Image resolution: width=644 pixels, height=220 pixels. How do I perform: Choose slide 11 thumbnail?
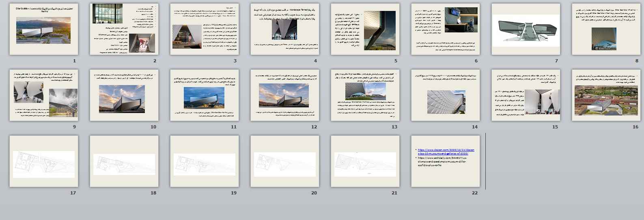(205, 95)
